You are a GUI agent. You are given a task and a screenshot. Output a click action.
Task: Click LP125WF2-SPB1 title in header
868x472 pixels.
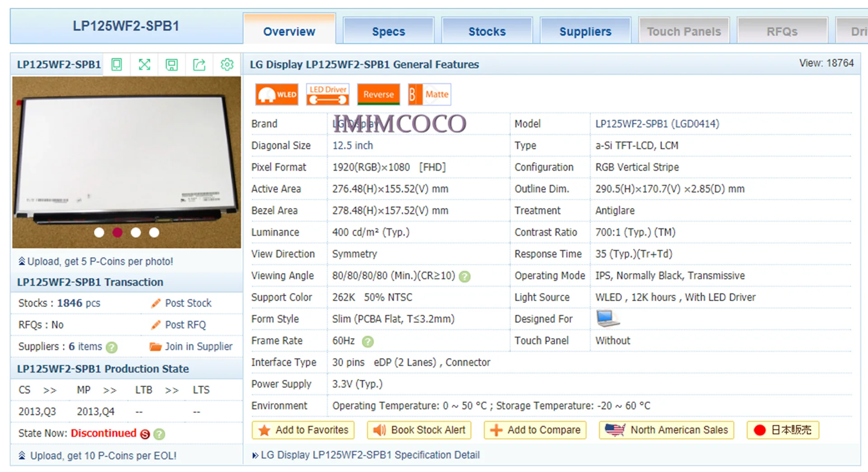click(x=126, y=26)
